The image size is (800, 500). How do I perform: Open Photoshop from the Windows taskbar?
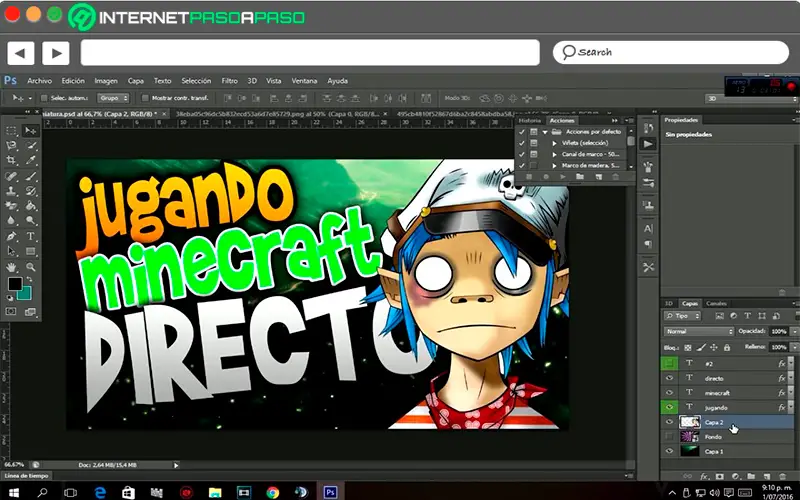328,492
